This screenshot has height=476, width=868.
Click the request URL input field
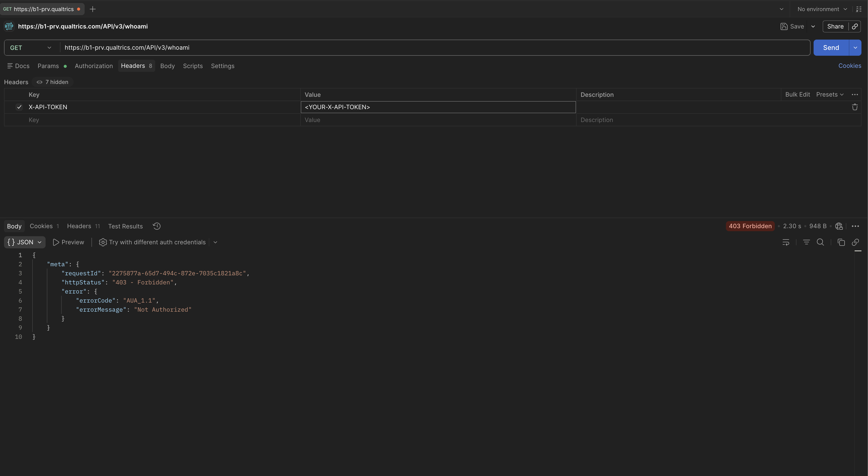point(435,48)
